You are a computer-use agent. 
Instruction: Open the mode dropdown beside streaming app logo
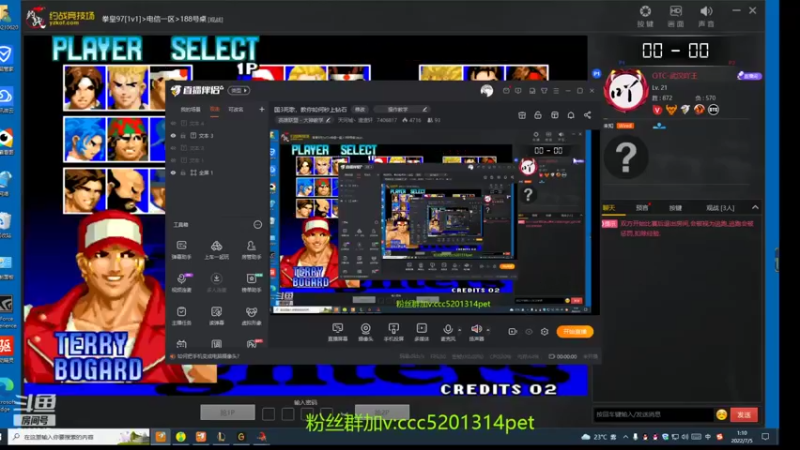[238, 90]
